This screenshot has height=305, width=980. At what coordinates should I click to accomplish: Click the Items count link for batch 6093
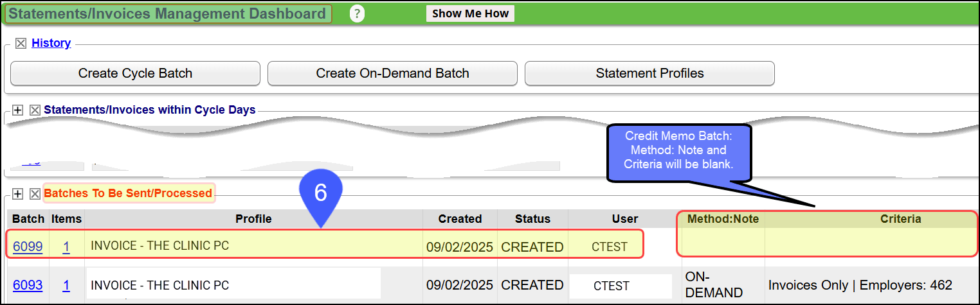[66, 285]
